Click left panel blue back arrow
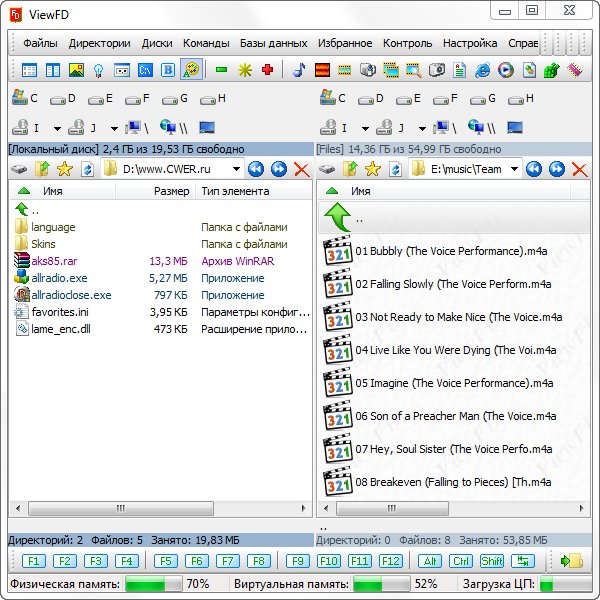This screenshot has height=600, width=600. pyautogui.click(x=256, y=169)
